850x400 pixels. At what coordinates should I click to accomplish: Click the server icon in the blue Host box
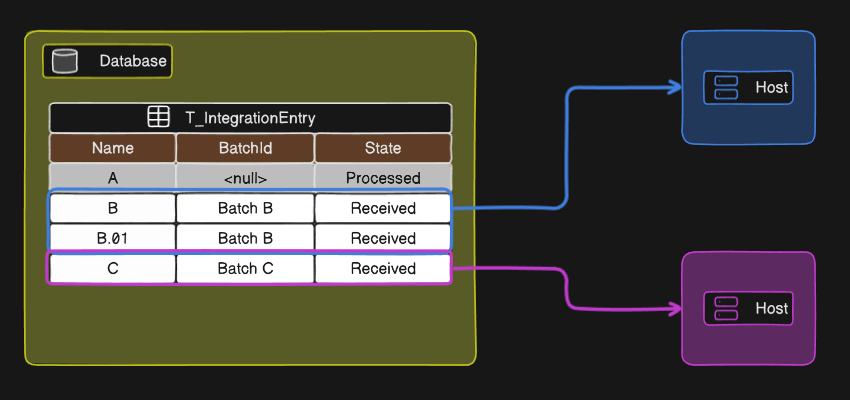coord(726,87)
